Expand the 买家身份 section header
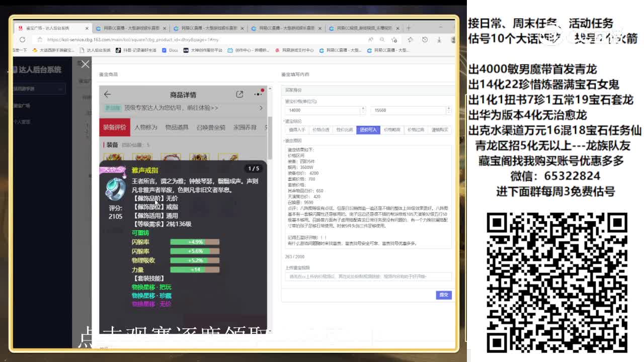The height and width of the screenshot is (362, 644). pyautogui.click(x=368, y=90)
